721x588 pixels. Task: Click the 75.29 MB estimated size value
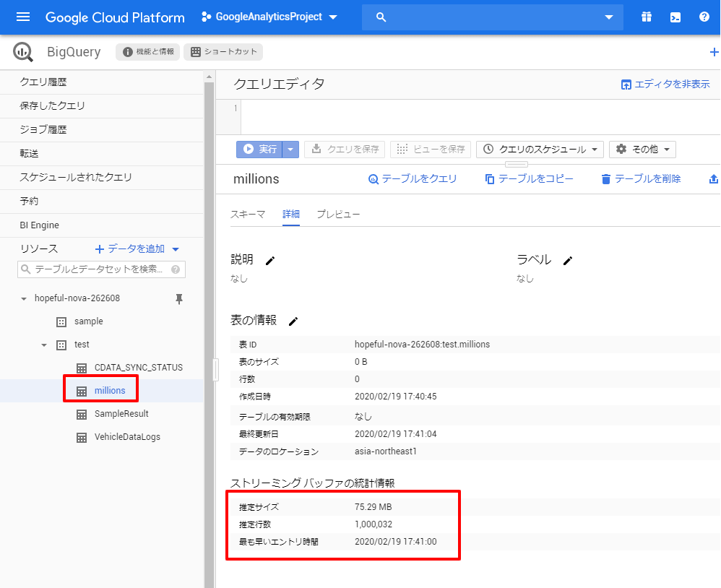click(374, 507)
